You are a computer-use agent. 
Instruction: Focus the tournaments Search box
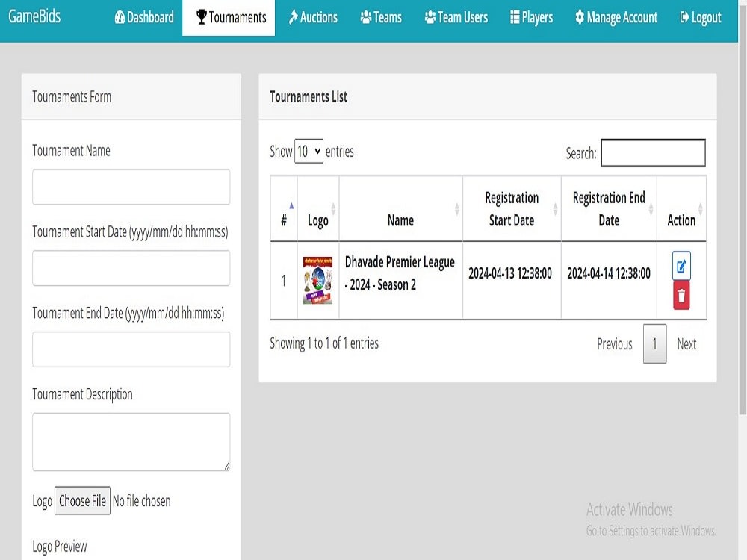point(653,153)
